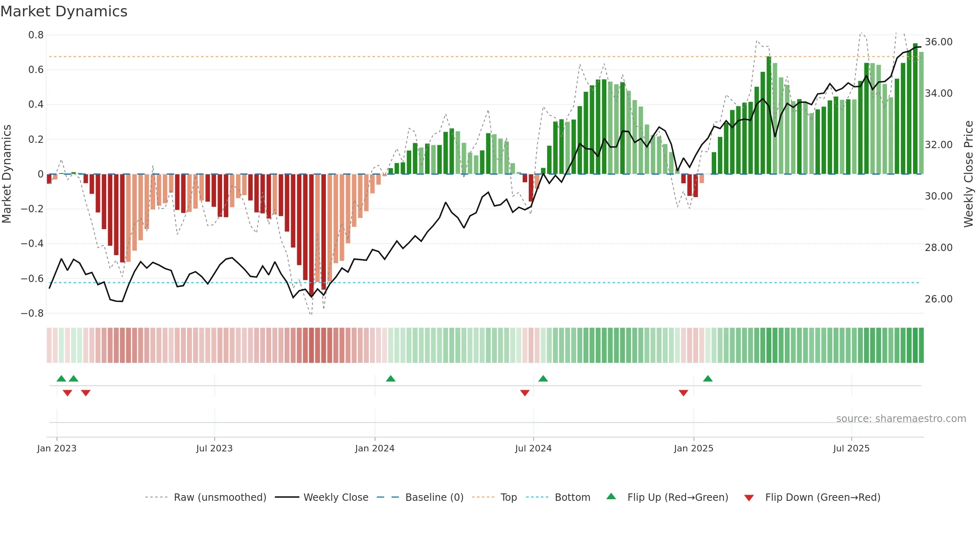
Task: Click the Flip Up marker just after Jan 2025
Action: 708,378
